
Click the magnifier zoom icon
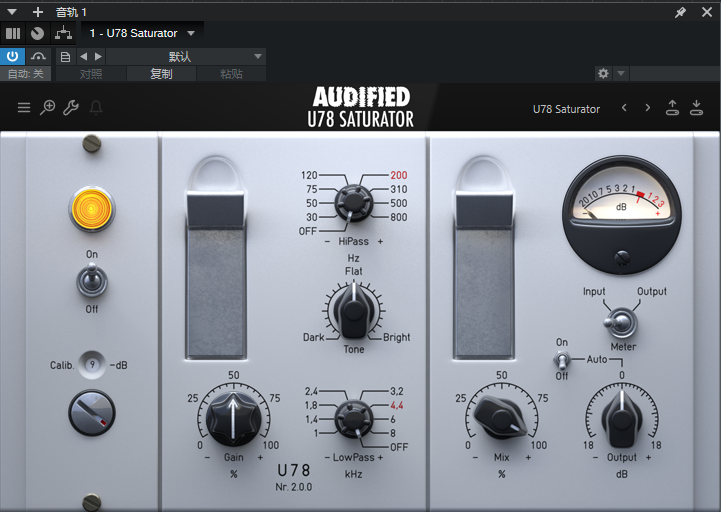pyautogui.click(x=47, y=108)
